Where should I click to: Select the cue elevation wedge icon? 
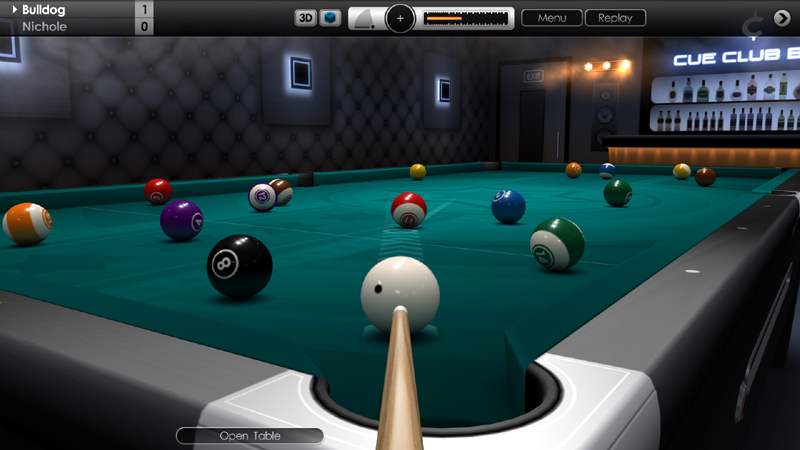point(365,19)
